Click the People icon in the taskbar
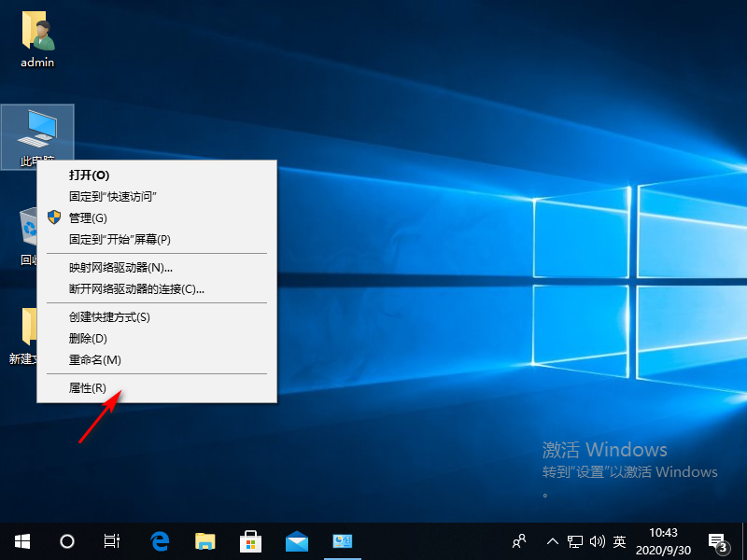 pos(518,541)
